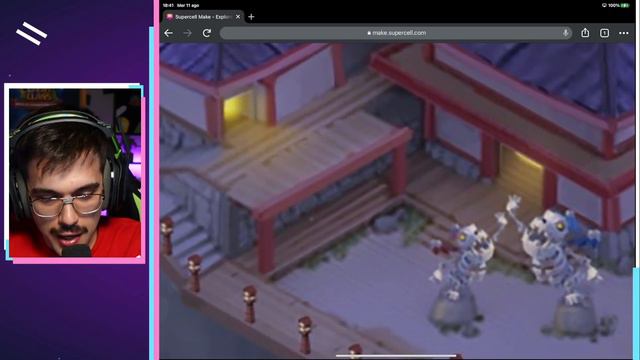Click the browser forward arrow
Image resolution: width=640 pixels, height=360 pixels.
[x=188, y=33]
